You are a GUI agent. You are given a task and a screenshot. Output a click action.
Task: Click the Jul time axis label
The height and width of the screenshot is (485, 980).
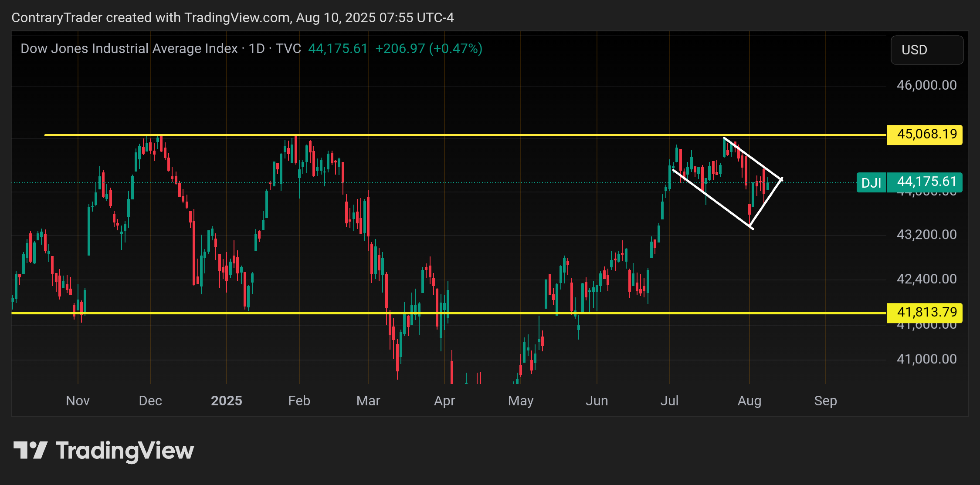point(669,401)
